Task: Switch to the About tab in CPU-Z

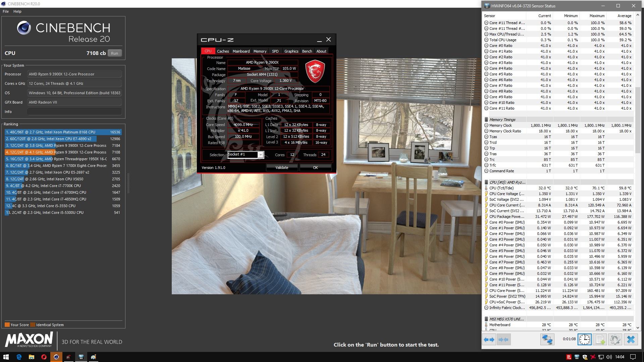Action: tap(321, 51)
